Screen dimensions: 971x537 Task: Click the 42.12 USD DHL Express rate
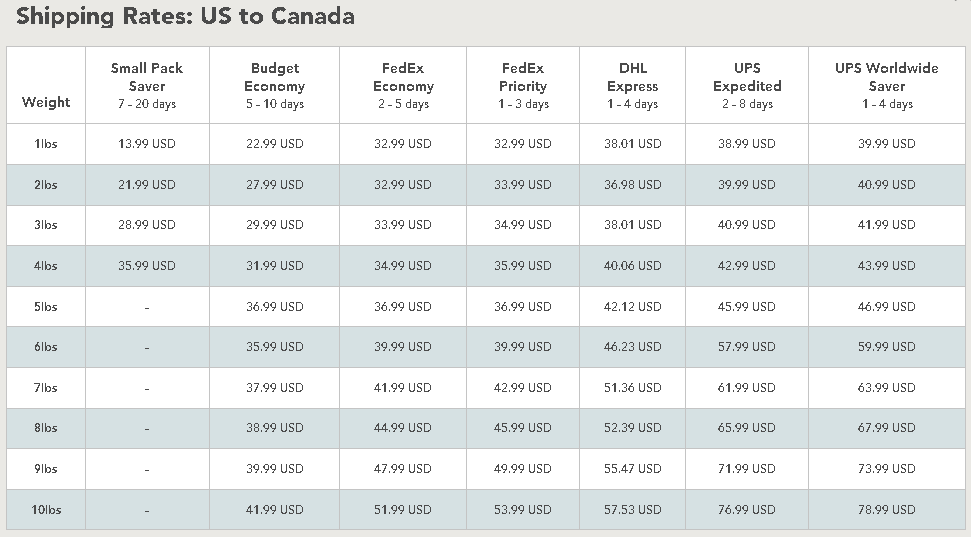pyautogui.click(x=633, y=307)
